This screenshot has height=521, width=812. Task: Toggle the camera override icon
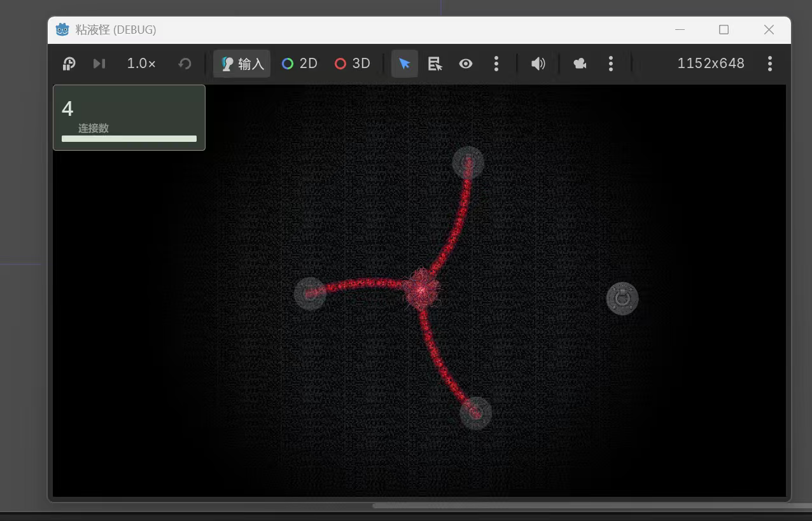point(580,64)
